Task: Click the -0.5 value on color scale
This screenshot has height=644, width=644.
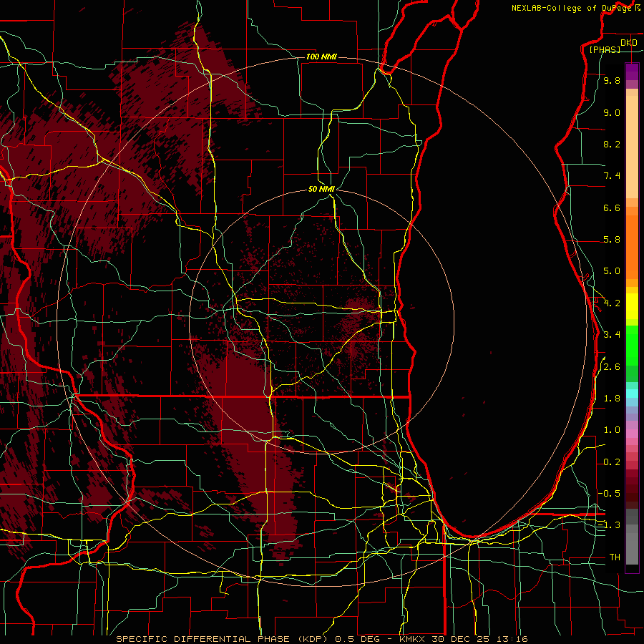Action: coord(609,493)
